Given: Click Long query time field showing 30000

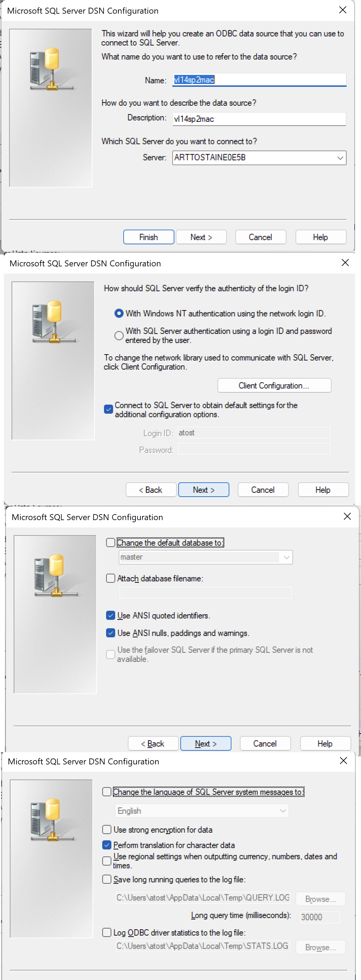Looking at the screenshot, I should (320, 917).
